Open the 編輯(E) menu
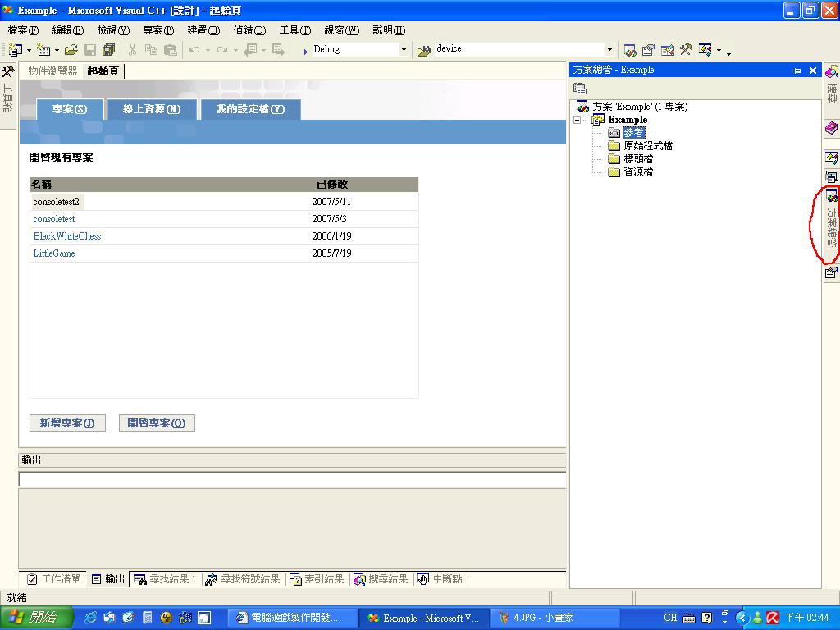Image resolution: width=840 pixels, height=630 pixels. click(67, 30)
